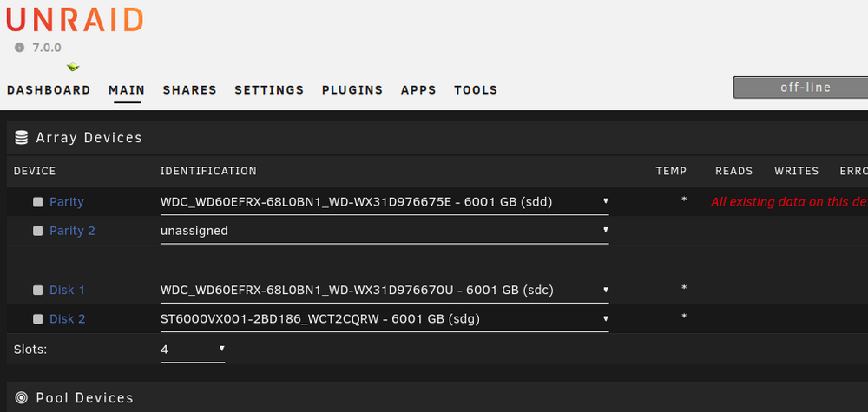Screen dimensions: 868x412
Task: Open the Disk 2 drive selection dropdown
Action: click(385, 318)
